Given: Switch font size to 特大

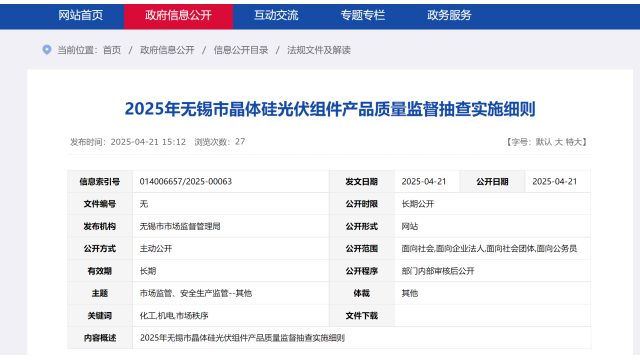Looking at the screenshot, I should [573, 142].
